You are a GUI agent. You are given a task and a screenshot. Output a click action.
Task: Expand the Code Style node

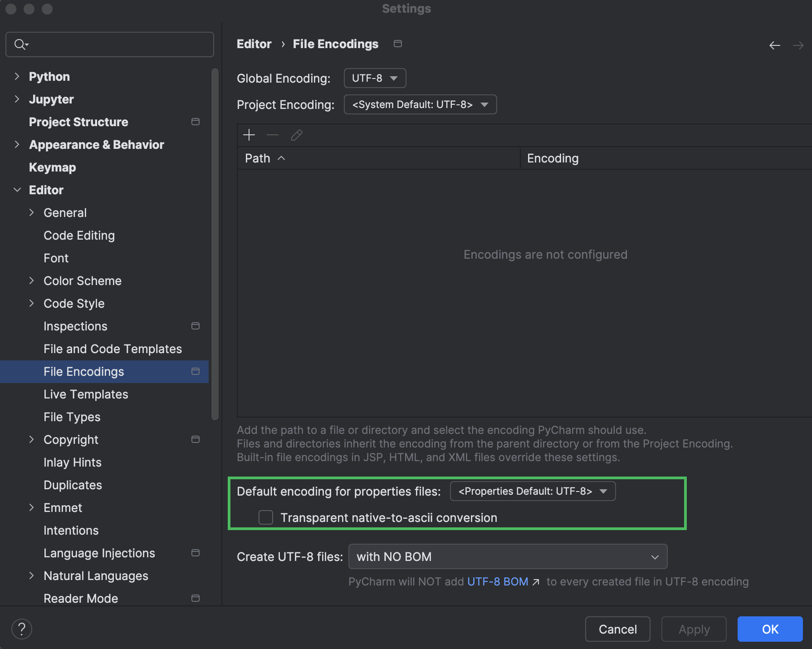click(x=31, y=303)
